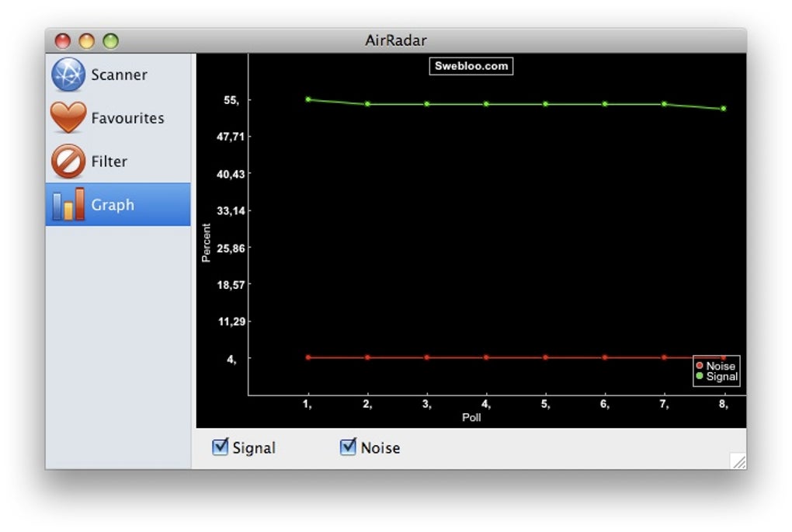Select the Filter label in sidebar
792x532 pixels.
(x=109, y=162)
